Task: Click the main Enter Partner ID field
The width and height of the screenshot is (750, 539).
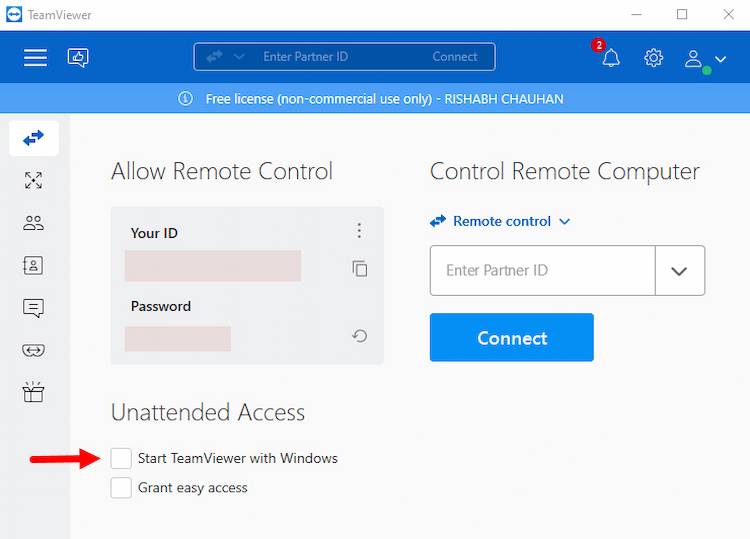Action: (x=542, y=271)
